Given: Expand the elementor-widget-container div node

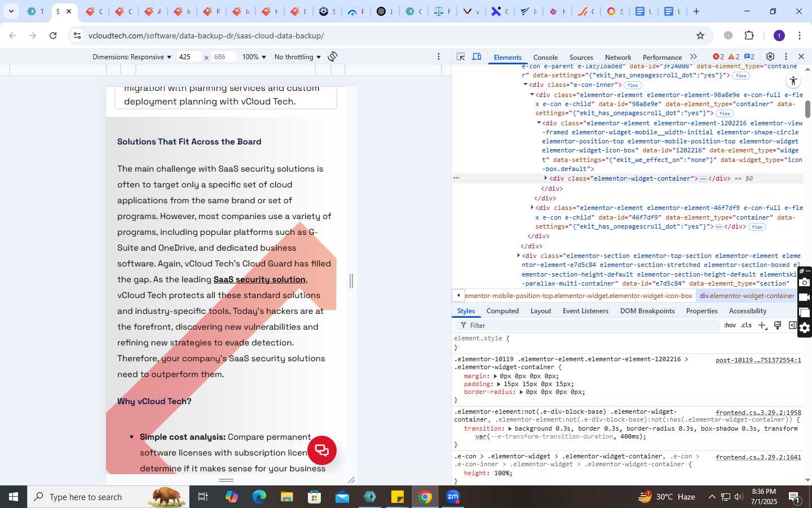Looking at the screenshot, I should tap(546, 178).
